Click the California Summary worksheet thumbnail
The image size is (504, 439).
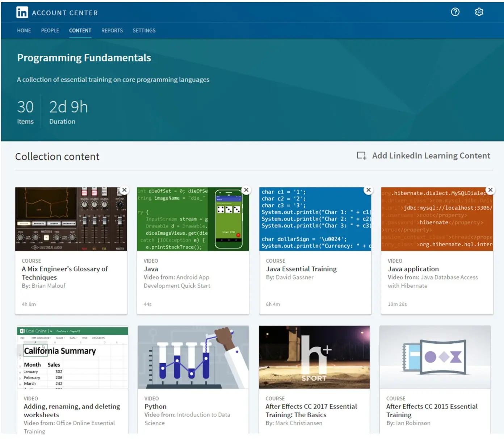click(72, 357)
